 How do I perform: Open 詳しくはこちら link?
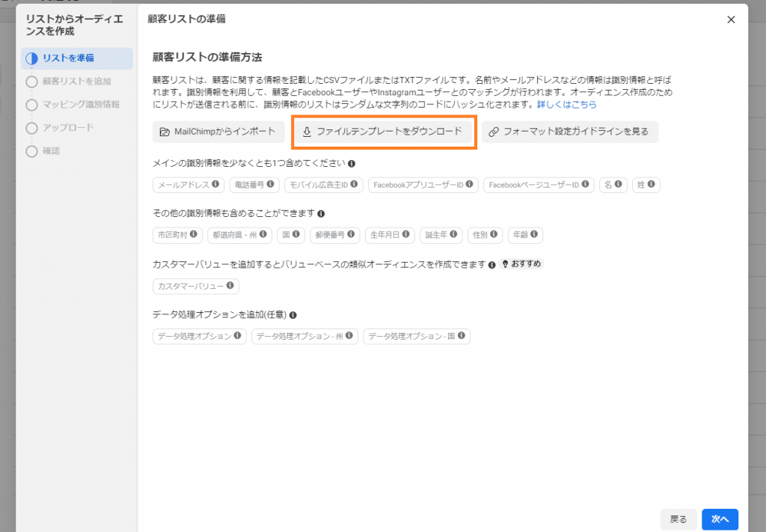pos(566,104)
